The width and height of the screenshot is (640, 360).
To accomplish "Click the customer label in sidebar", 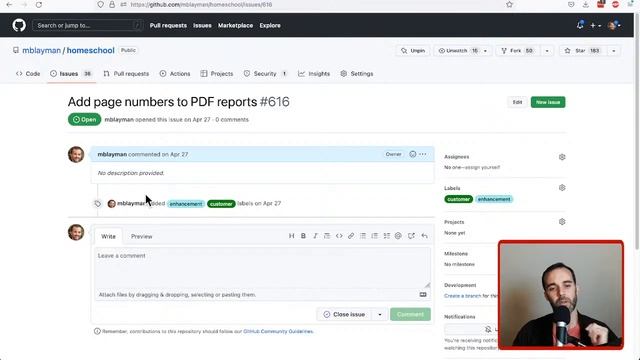I will [x=458, y=199].
